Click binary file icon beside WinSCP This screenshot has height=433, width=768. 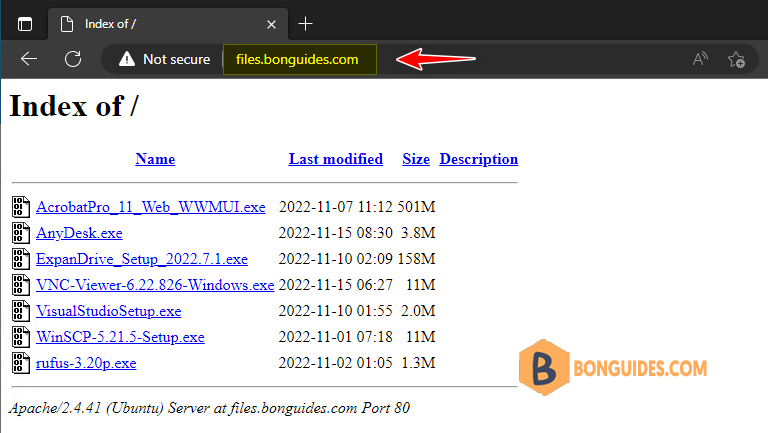[21, 337]
